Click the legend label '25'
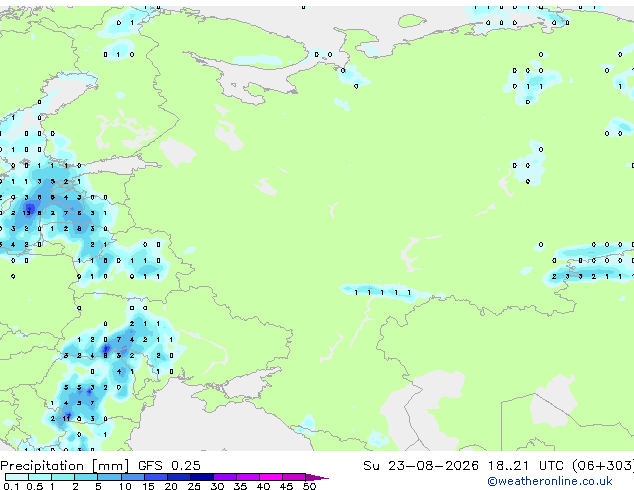The image size is (634, 490). point(194,486)
